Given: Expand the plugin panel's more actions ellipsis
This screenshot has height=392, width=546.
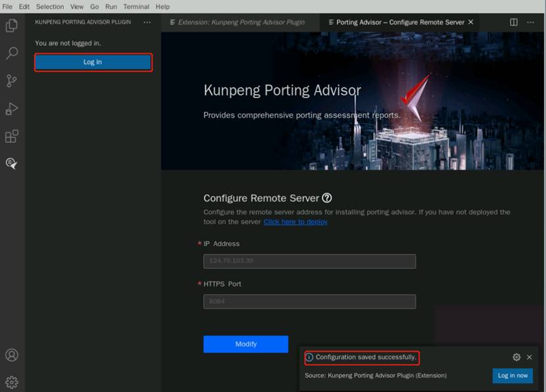Looking at the screenshot, I should tap(147, 22).
